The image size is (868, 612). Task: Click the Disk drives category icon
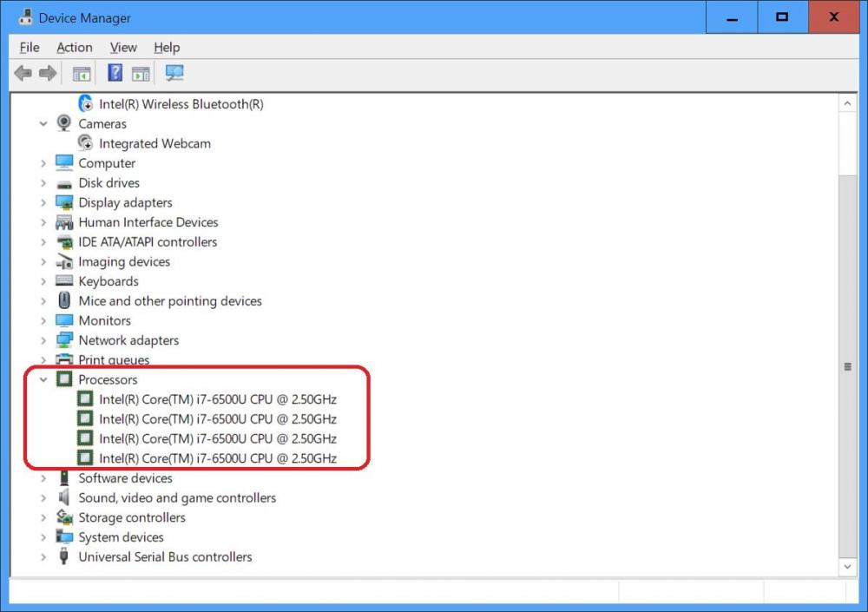[64, 184]
